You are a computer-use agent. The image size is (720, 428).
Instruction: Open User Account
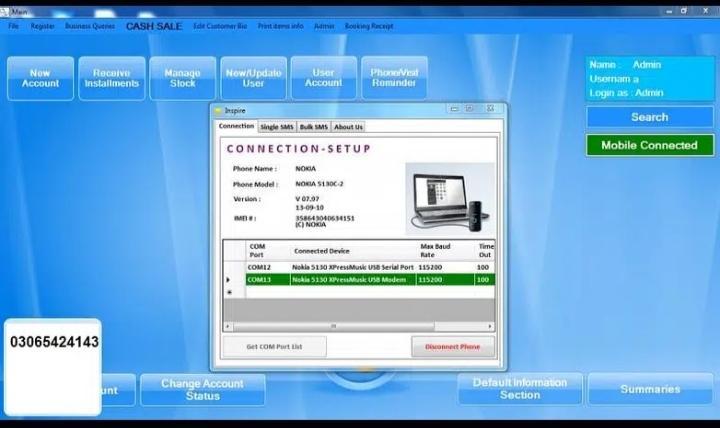click(323, 78)
